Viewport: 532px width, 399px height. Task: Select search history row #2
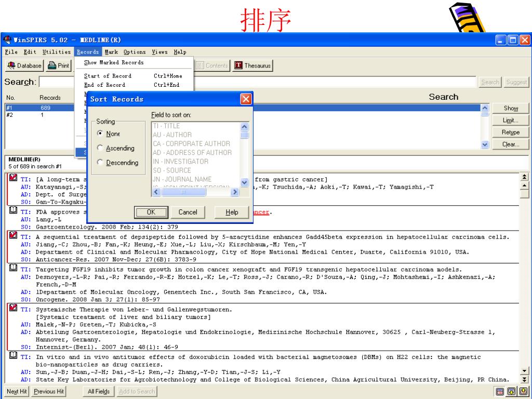pos(243,115)
